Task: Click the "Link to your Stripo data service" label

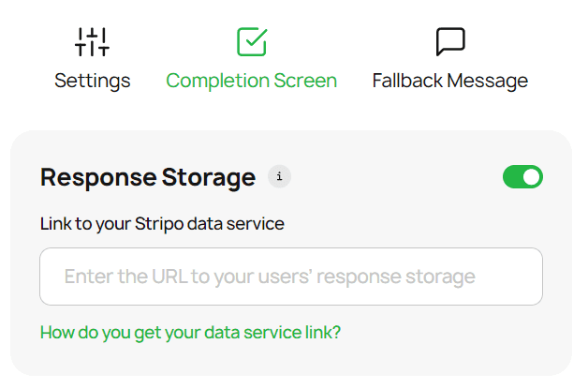Action: click(x=162, y=223)
